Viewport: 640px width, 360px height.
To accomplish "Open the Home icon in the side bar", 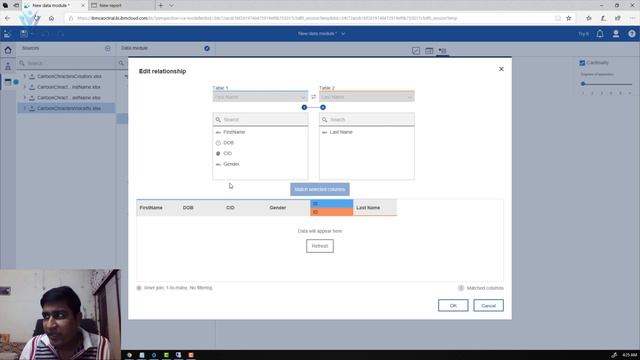I will (x=8, y=50).
